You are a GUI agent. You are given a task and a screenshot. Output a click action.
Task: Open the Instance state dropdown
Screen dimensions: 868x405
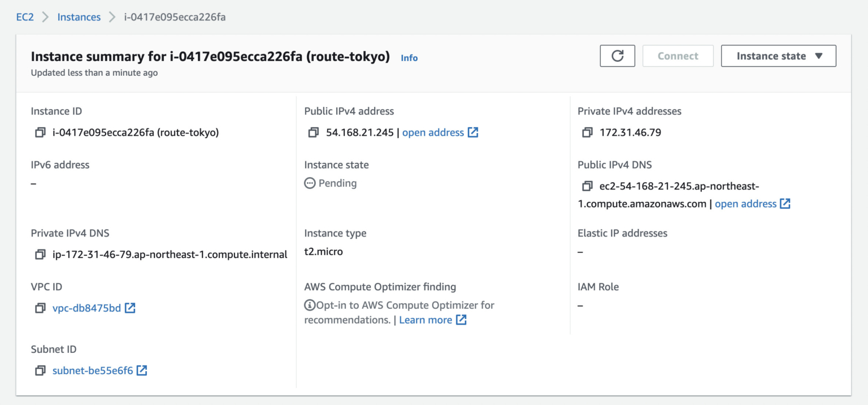tap(778, 56)
